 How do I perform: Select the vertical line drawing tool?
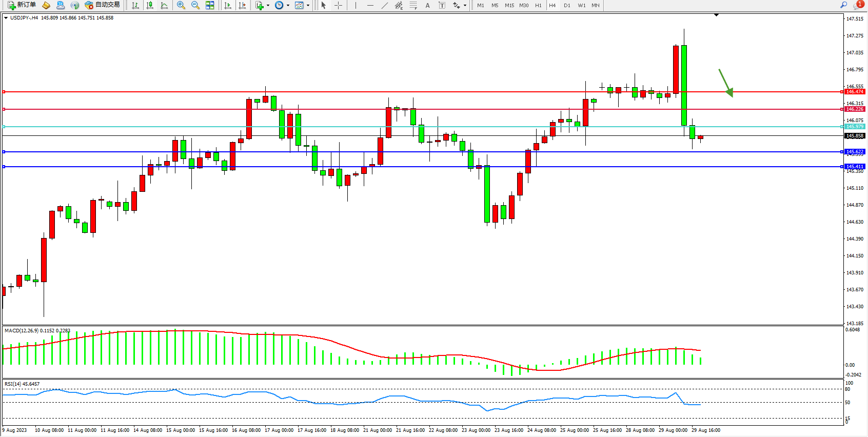tap(356, 5)
